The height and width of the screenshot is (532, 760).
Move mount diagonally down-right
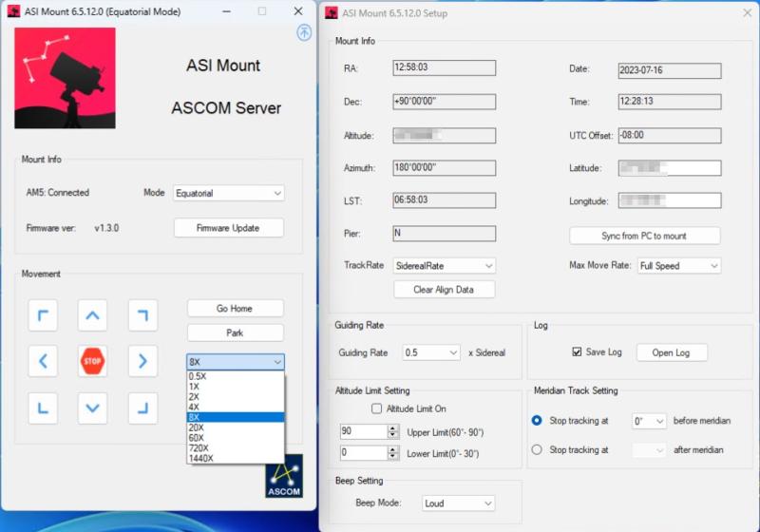click(142, 408)
